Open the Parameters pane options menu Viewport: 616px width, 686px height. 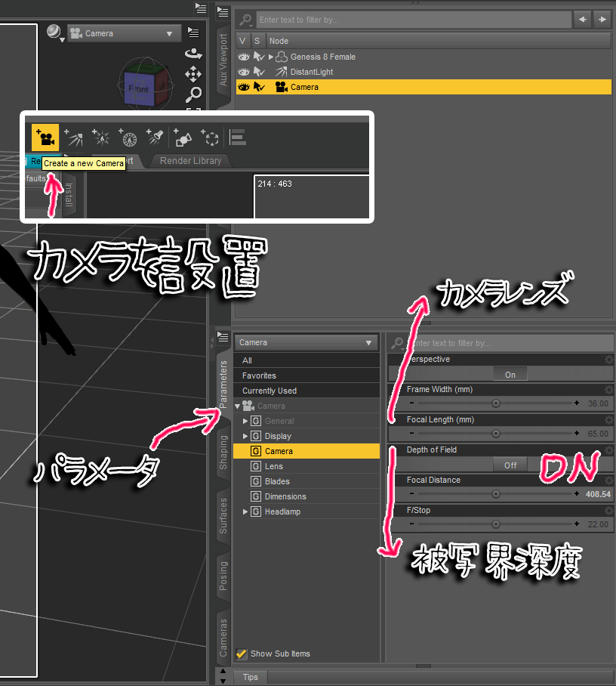(x=223, y=337)
